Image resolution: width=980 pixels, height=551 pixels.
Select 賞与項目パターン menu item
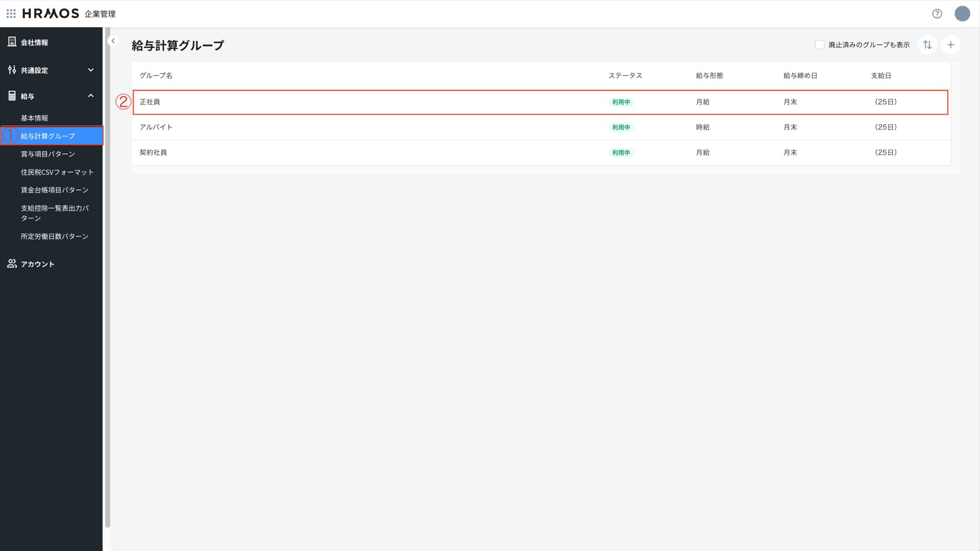click(48, 154)
